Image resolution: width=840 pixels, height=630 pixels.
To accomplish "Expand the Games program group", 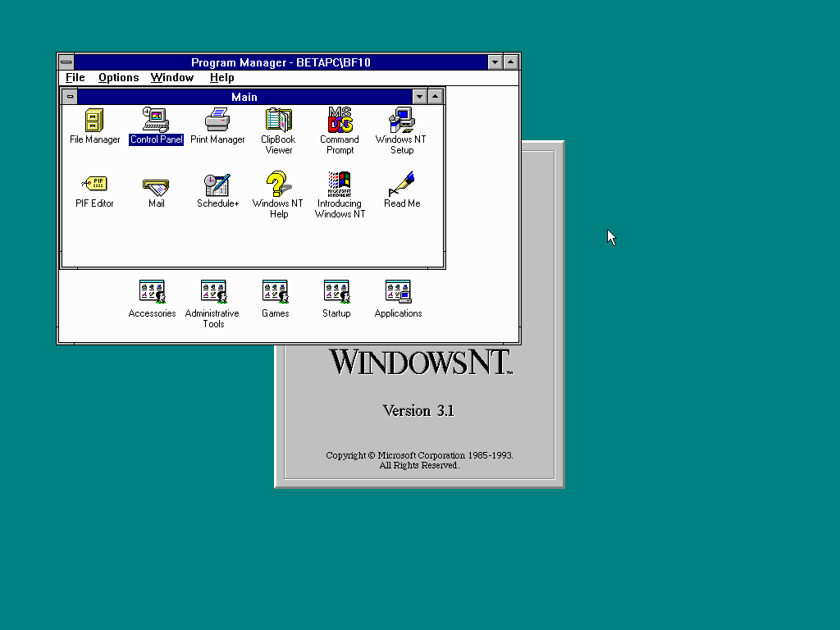I will pyautogui.click(x=275, y=292).
